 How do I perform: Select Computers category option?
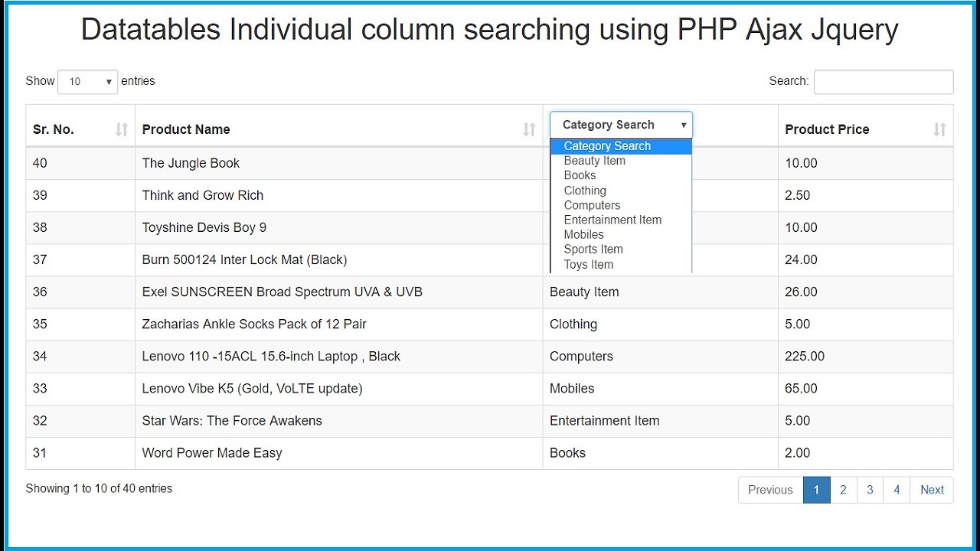[592, 205]
